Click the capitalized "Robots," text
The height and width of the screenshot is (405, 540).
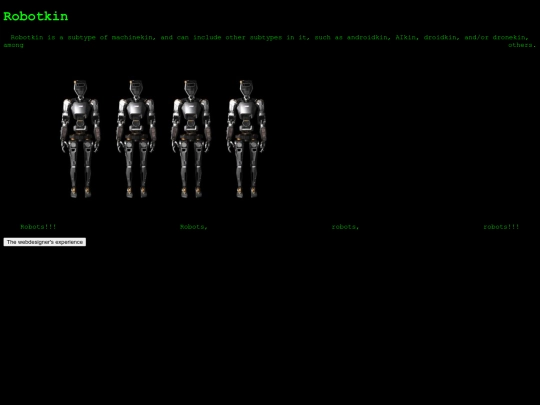coord(194,227)
